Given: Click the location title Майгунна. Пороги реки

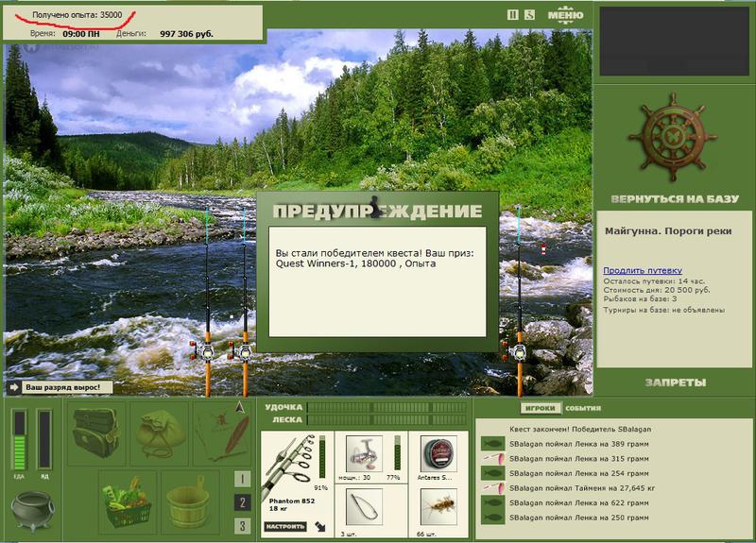Looking at the screenshot, I should coord(668,230).
